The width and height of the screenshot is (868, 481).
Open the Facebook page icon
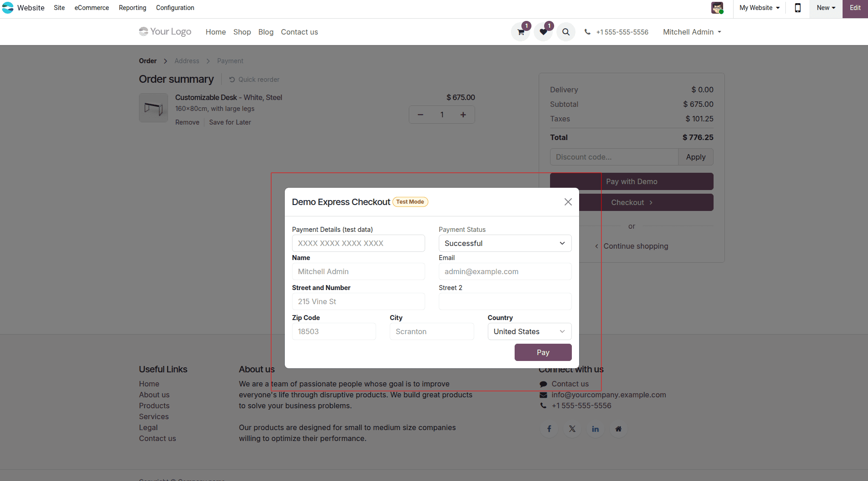click(x=549, y=429)
